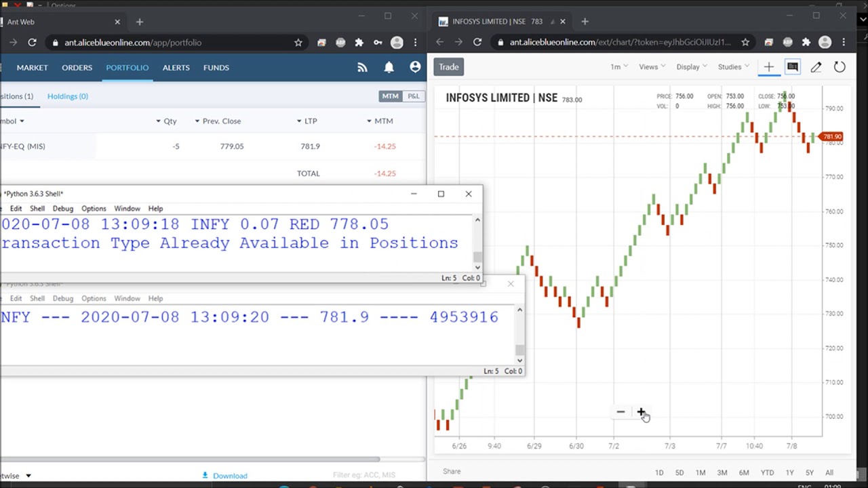Sort positions by Prev. Close column

[x=218, y=121]
